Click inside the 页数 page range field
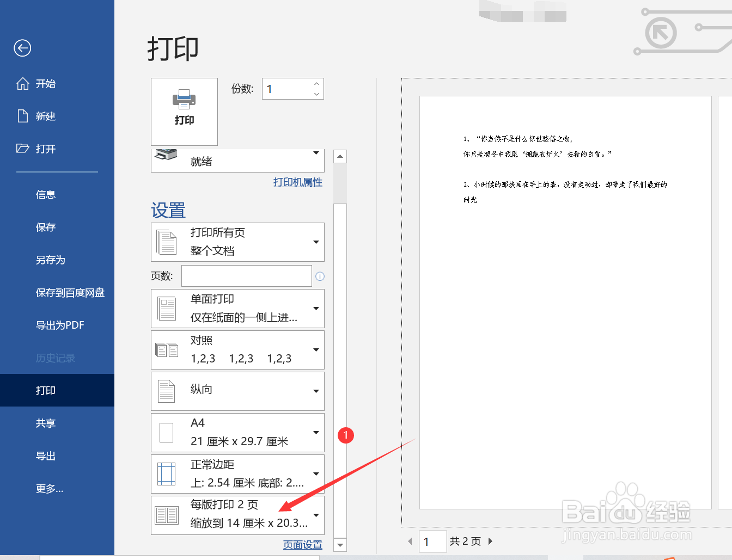 (246, 276)
